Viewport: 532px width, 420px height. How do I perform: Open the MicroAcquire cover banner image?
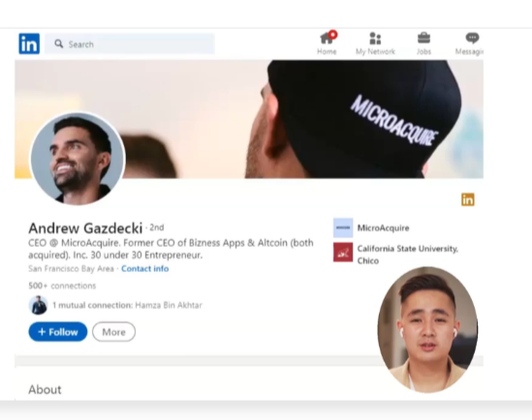tap(249, 119)
